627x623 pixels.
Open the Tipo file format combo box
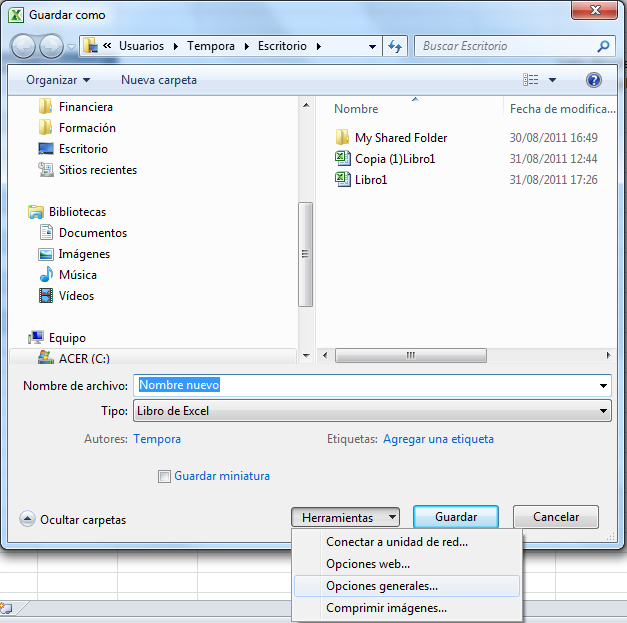[372, 411]
